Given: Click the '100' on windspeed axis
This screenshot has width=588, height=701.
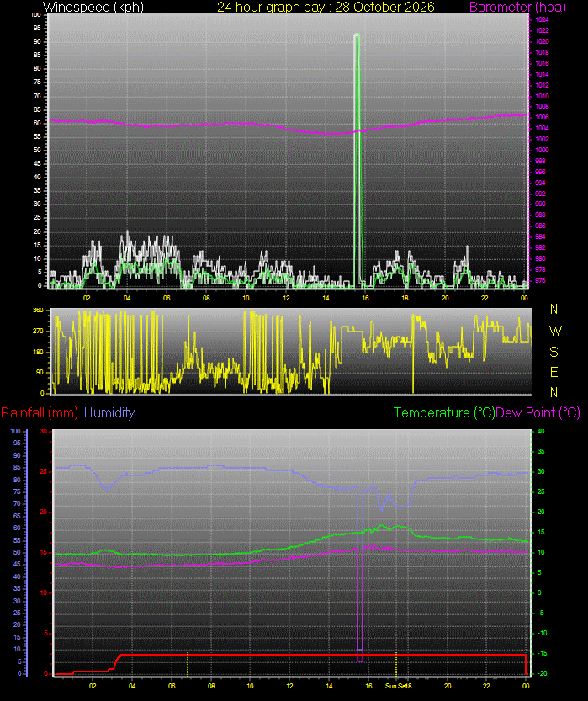Looking at the screenshot, I should [35, 15].
